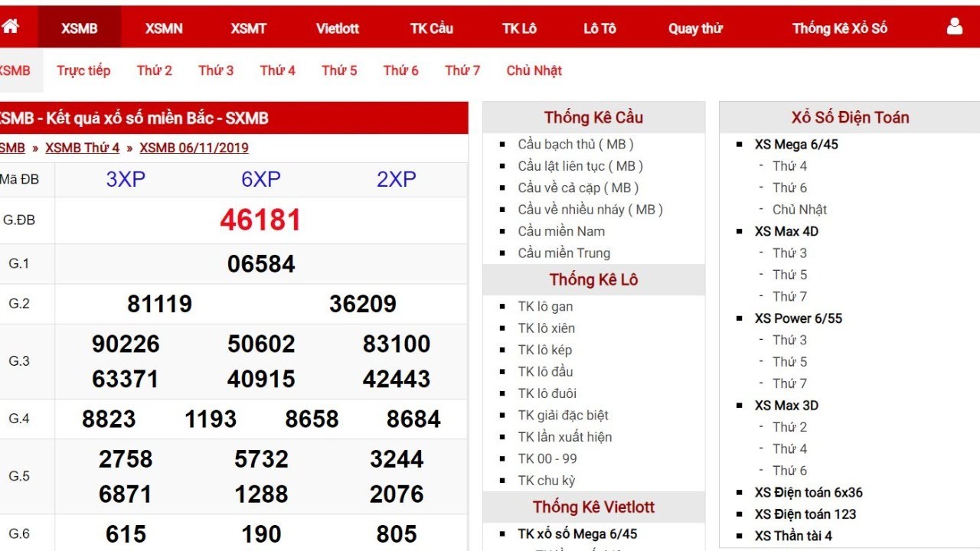
Task: Switch to the Thứ 3 results tab
Action: (x=216, y=70)
